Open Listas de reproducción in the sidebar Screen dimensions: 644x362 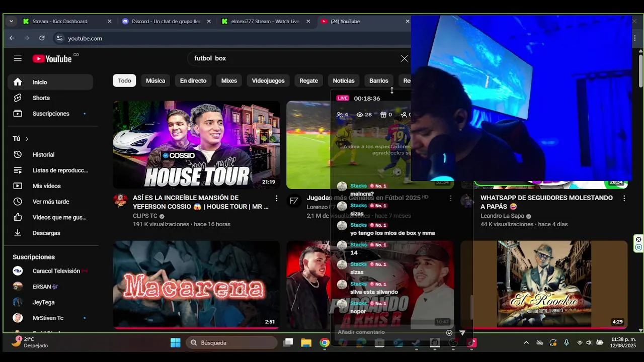[50, 170]
